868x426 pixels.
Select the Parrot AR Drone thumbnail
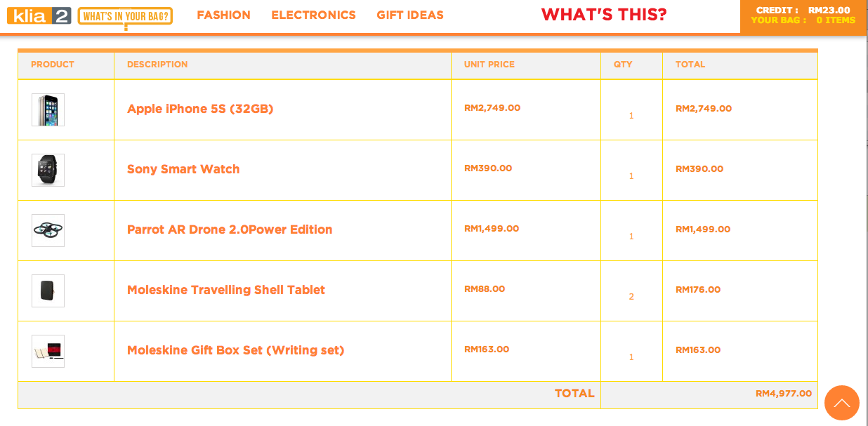point(48,230)
